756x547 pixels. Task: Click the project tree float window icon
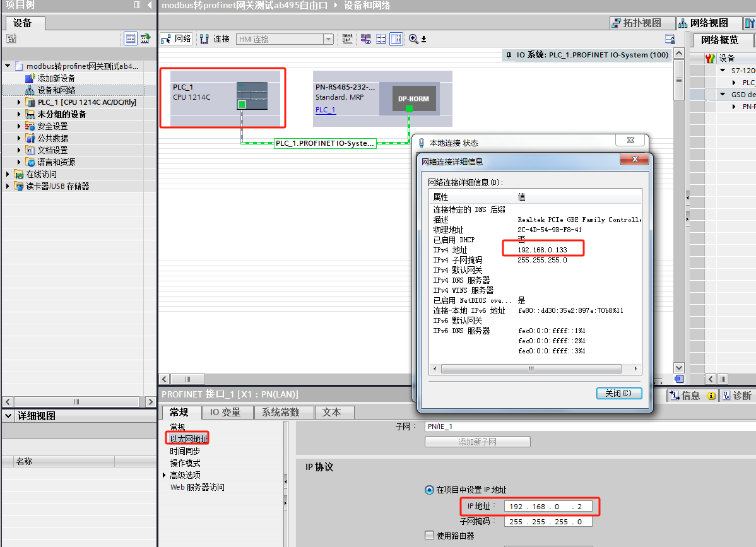138,5
